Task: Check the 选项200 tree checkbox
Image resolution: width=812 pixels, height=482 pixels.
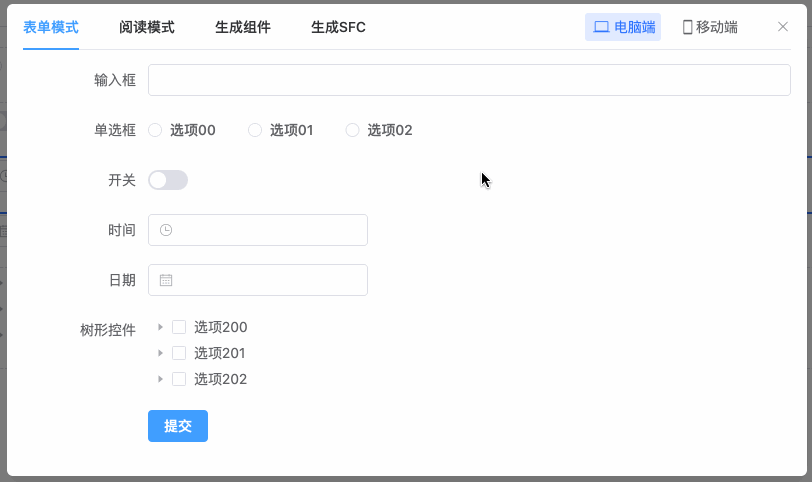Action: (179, 327)
